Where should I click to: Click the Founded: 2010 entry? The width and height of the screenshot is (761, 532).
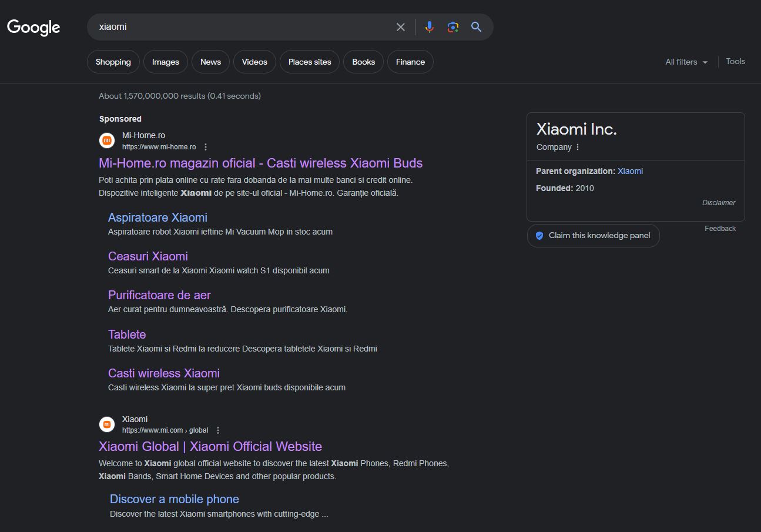pos(565,188)
